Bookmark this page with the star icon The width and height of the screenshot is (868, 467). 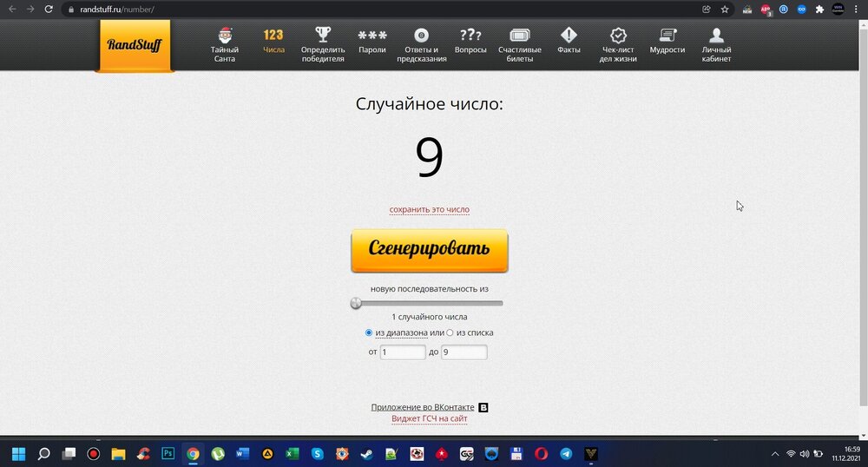pos(725,10)
